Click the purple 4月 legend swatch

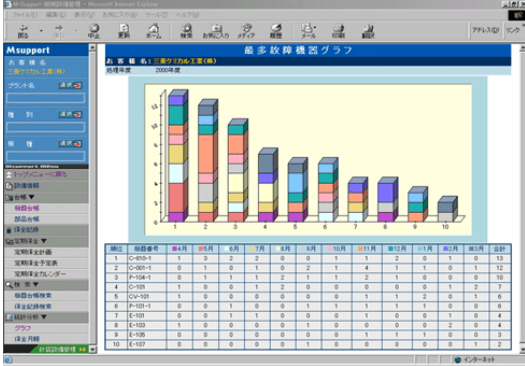(174, 249)
